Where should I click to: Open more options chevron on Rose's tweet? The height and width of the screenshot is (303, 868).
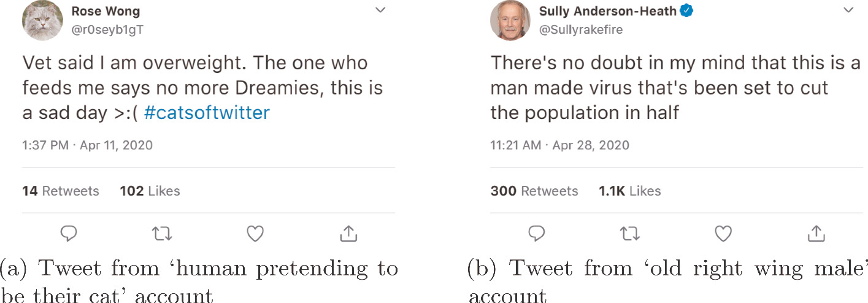(x=380, y=10)
